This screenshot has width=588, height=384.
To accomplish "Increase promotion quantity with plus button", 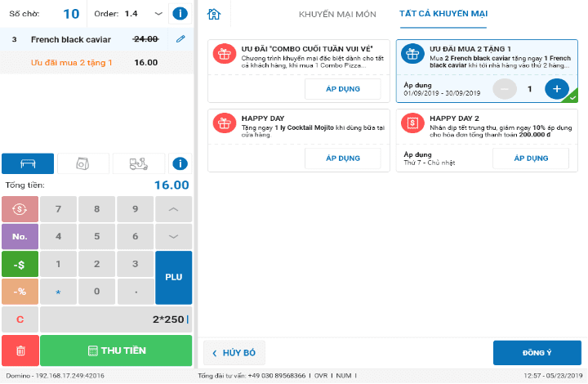I will pyautogui.click(x=557, y=89).
